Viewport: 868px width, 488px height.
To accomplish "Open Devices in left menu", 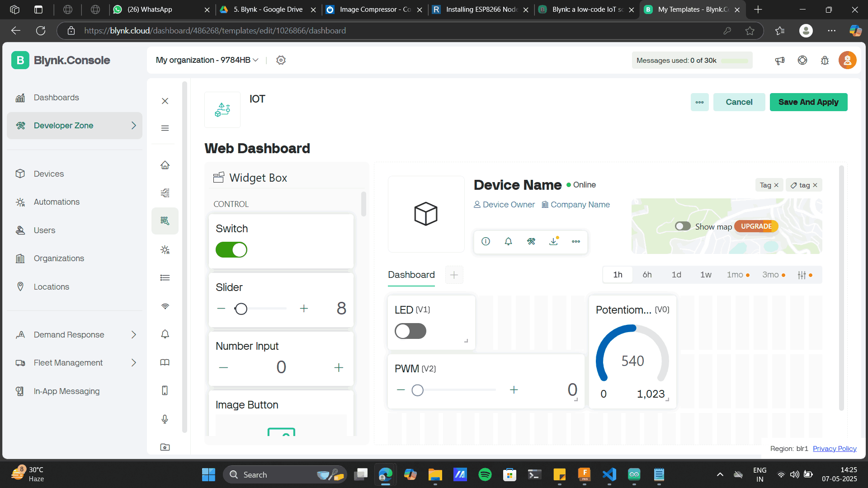I will click(x=75, y=174).
